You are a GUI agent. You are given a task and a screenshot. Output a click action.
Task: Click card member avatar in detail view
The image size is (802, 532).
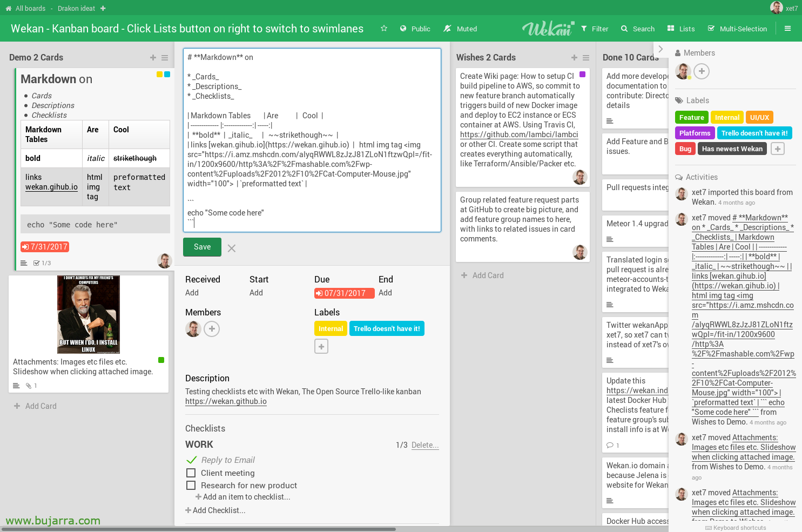[193, 328]
